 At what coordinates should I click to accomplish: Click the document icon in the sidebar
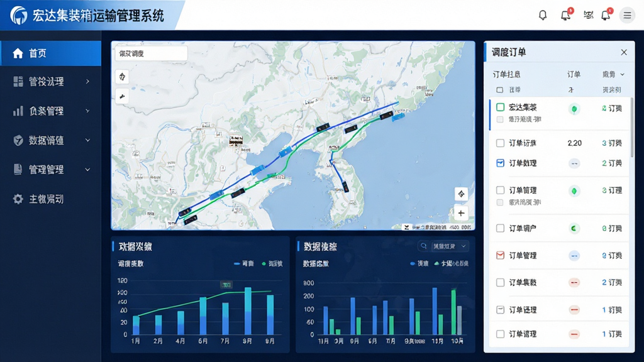(18, 170)
